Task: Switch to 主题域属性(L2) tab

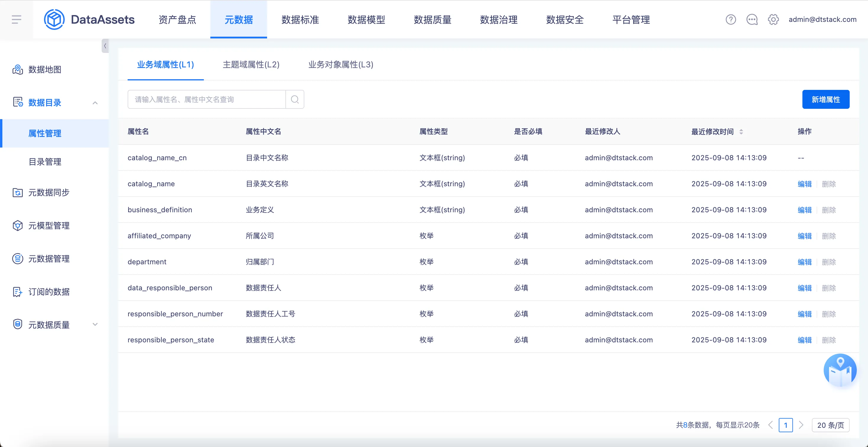Action: (x=251, y=64)
